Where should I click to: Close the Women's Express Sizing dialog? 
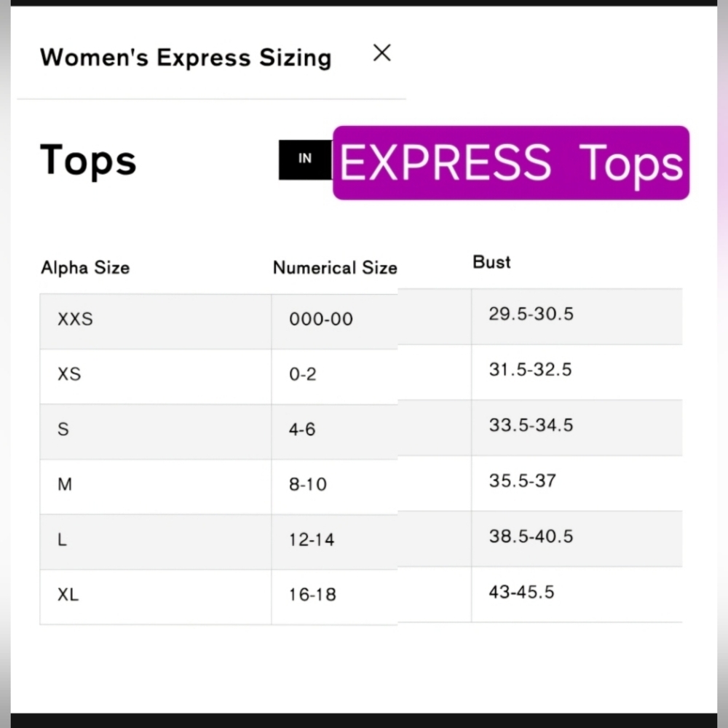(381, 53)
